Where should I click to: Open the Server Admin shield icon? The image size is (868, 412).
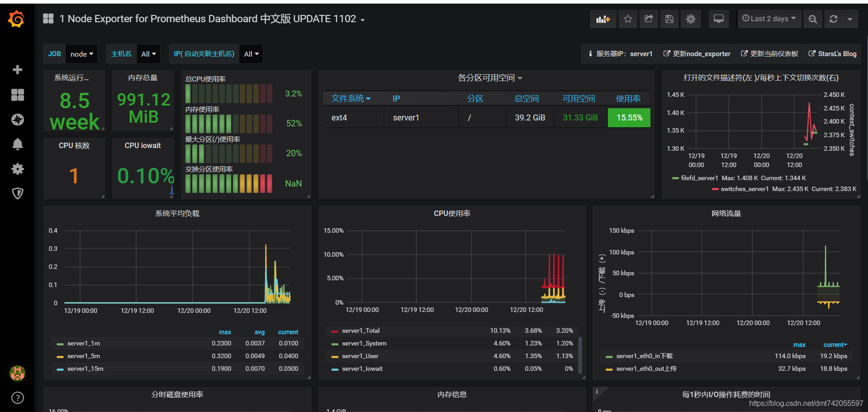[17, 193]
